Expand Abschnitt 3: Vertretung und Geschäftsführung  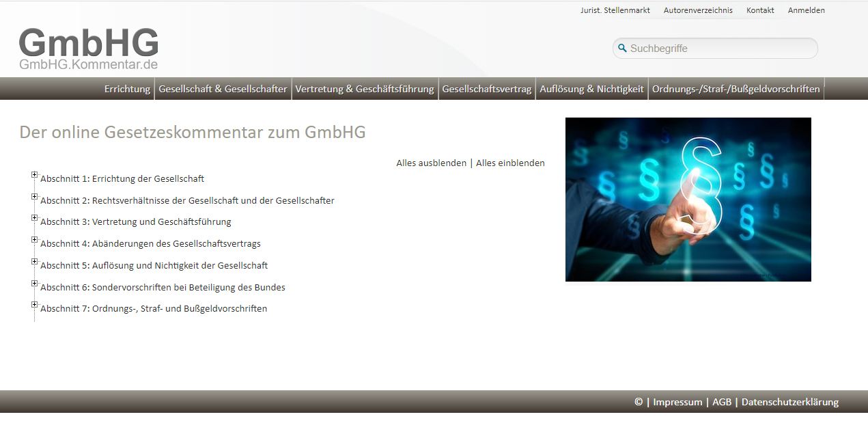[34, 217]
